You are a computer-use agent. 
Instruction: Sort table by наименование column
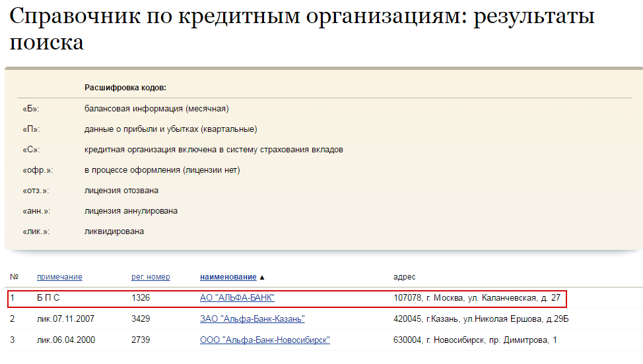pos(228,277)
